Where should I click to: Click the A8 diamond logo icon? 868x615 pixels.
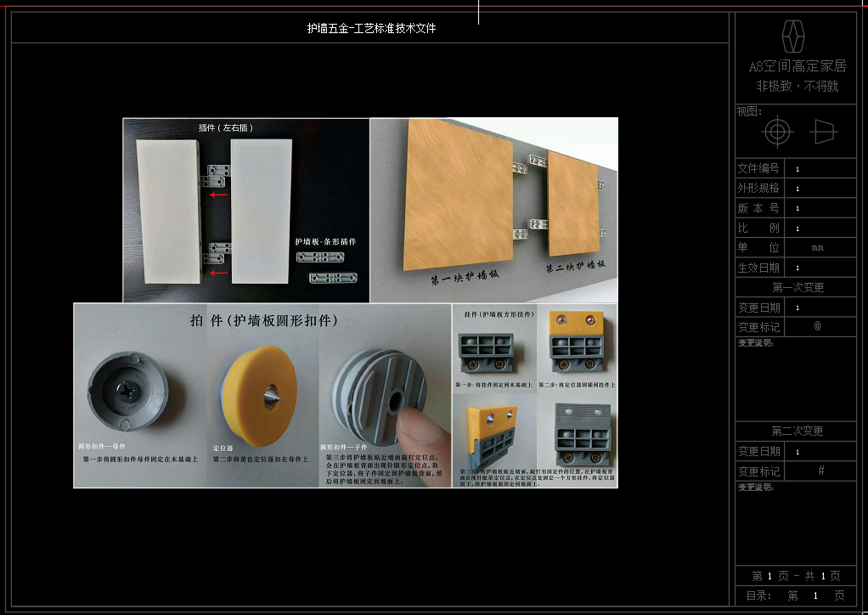(793, 36)
